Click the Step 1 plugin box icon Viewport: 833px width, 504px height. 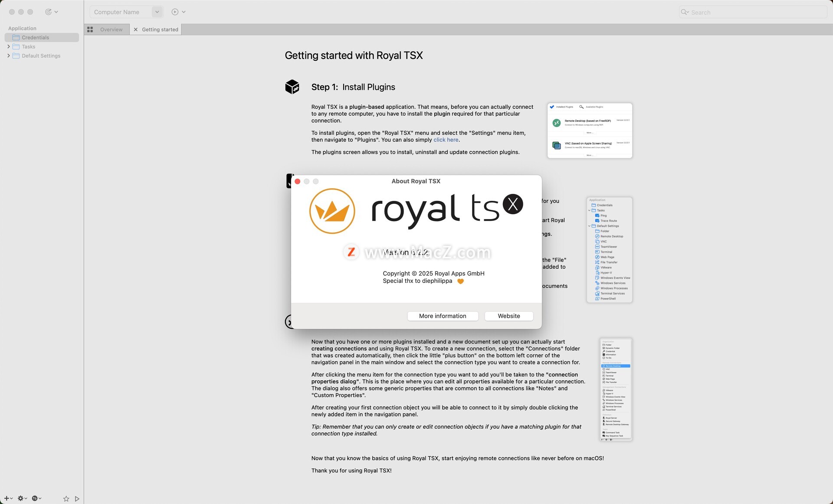[292, 87]
